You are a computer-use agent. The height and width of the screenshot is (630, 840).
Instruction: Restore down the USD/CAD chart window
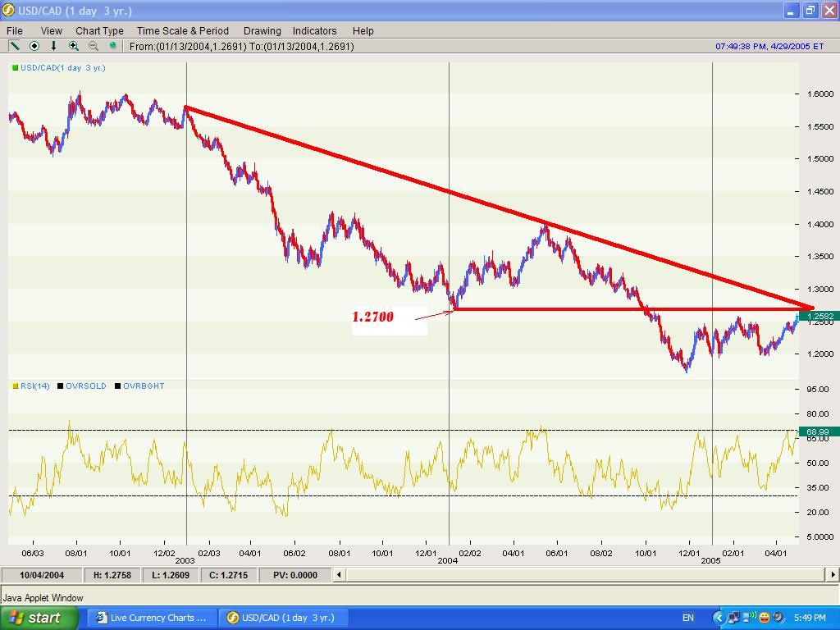click(x=810, y=10)
